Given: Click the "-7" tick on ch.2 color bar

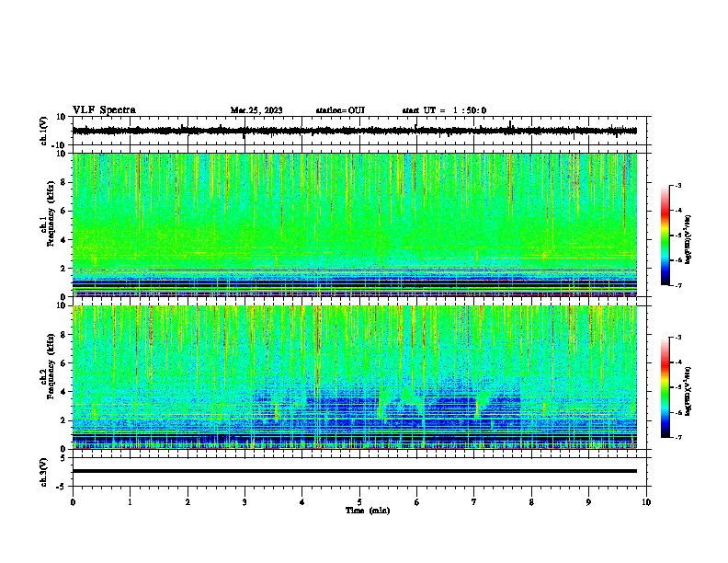Looking at the screenshot, I should tap(677, 438).
